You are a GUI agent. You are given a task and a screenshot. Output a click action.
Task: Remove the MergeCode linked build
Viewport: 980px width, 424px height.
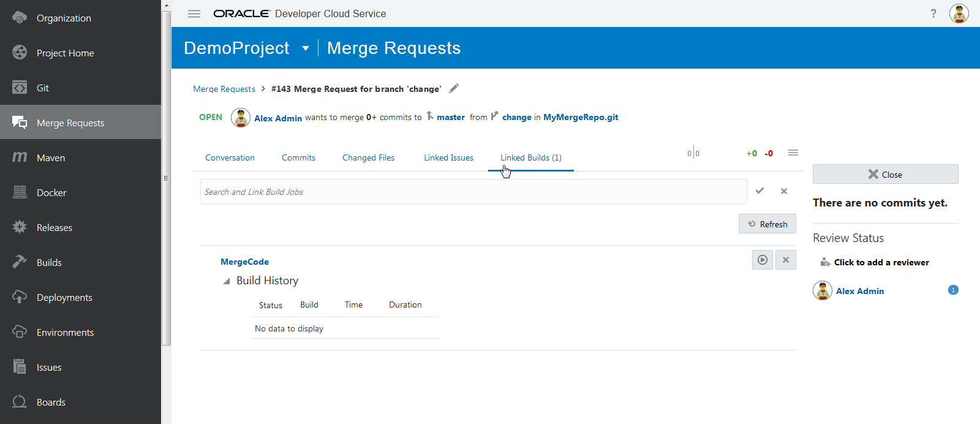(x=786, y=260)
